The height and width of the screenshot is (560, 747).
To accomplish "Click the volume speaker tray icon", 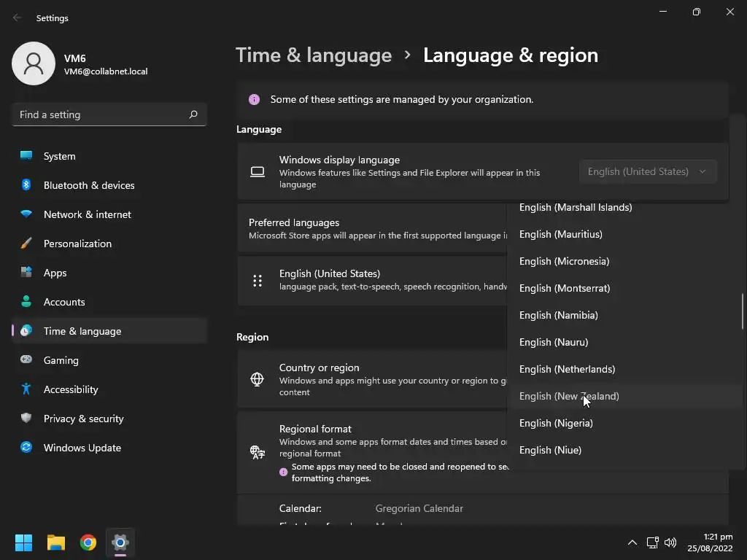I will tap(670, 542).
